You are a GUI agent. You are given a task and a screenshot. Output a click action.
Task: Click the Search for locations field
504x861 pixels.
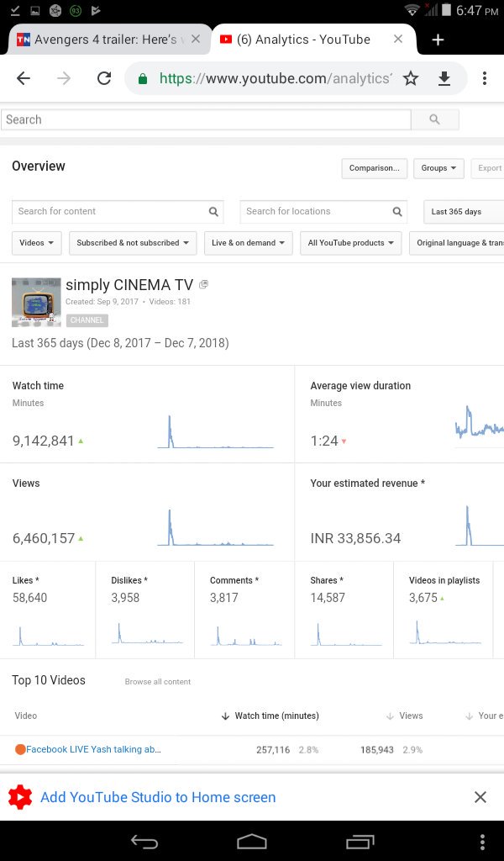(323, 211)
